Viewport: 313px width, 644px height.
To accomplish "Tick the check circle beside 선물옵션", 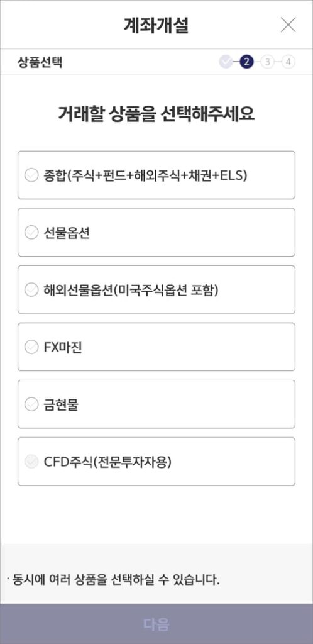I will coord(31,233).
